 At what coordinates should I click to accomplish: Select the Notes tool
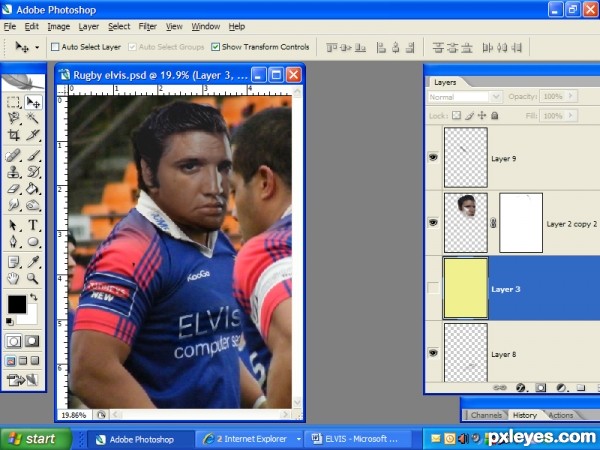pos(13,262)
